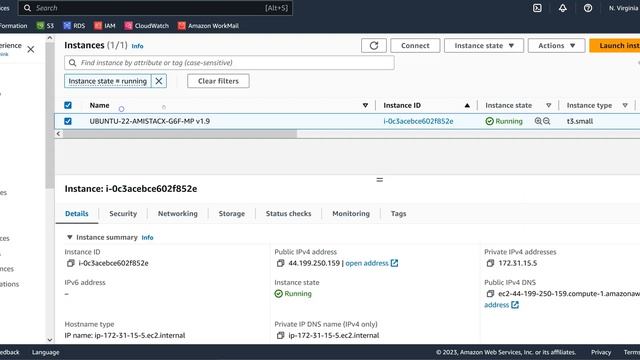Collapse the Instance summary section
The height and width of the screenshot is (360, 640).
point(69,237)
